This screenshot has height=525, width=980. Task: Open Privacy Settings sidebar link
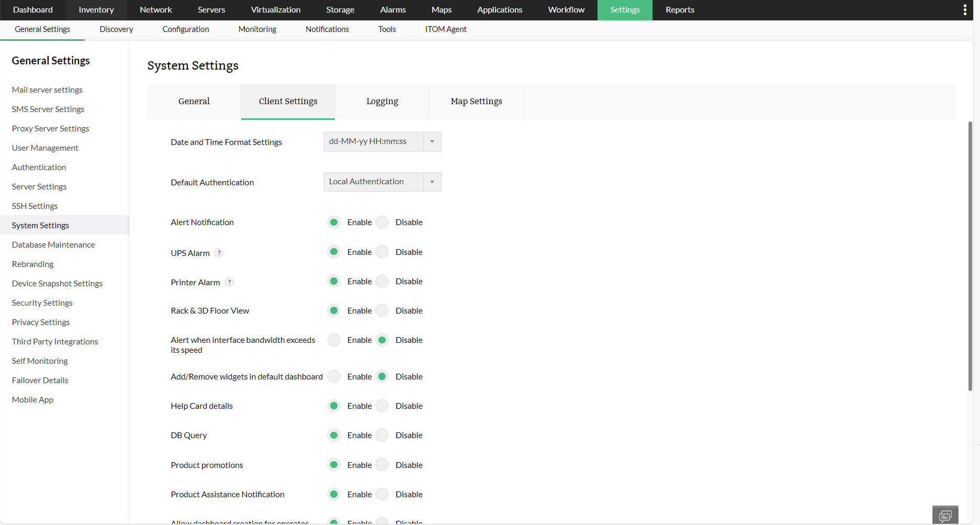click(x=41, y=322)
